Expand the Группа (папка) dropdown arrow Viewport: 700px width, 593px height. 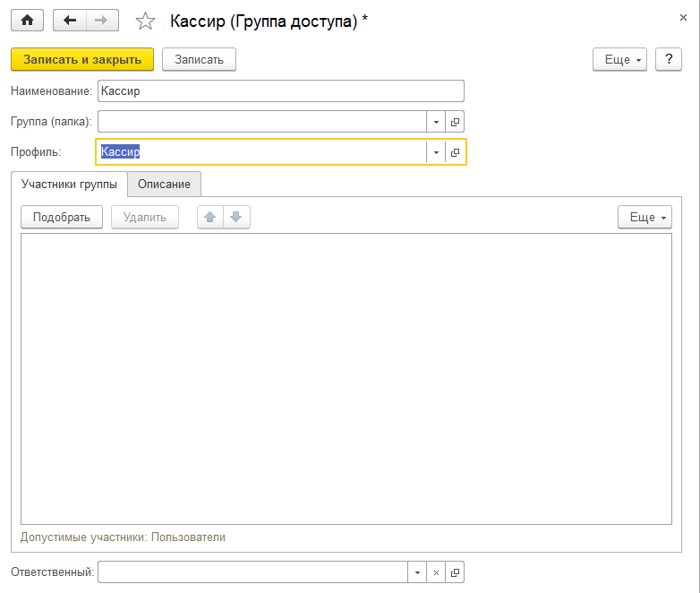click(x=436, y=122)
